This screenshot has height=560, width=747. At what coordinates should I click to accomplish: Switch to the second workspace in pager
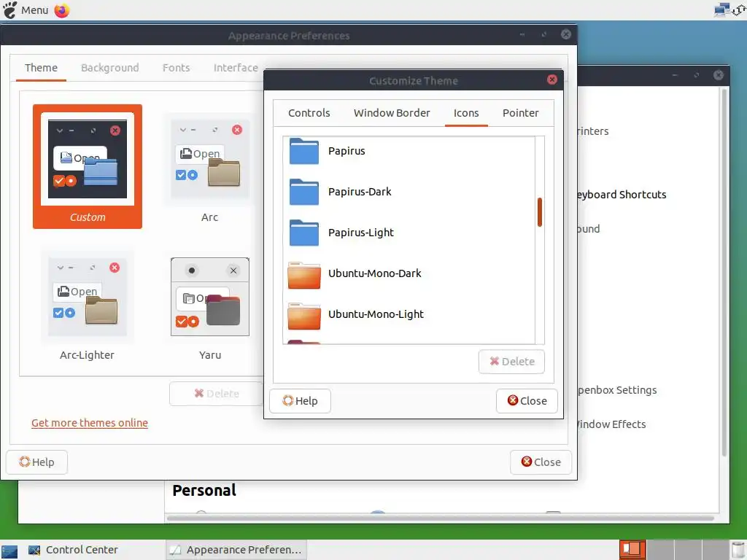click(x=660, y=550)
